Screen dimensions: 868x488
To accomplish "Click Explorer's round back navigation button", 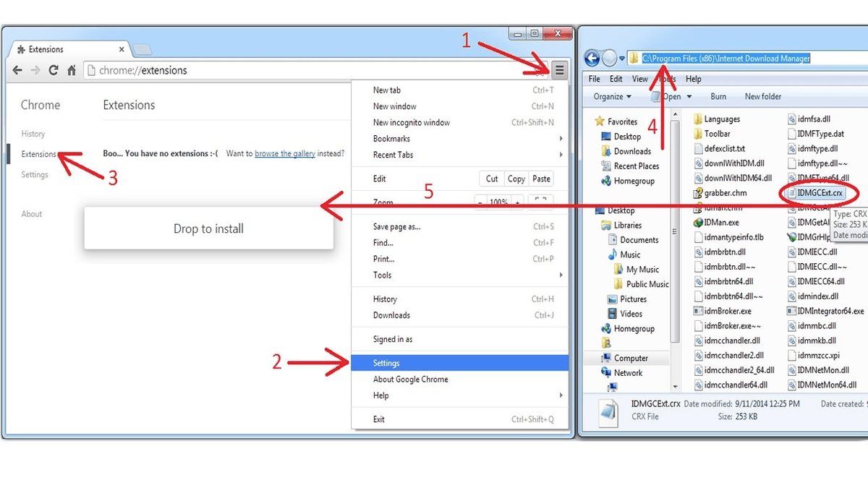I will (592, 59).
